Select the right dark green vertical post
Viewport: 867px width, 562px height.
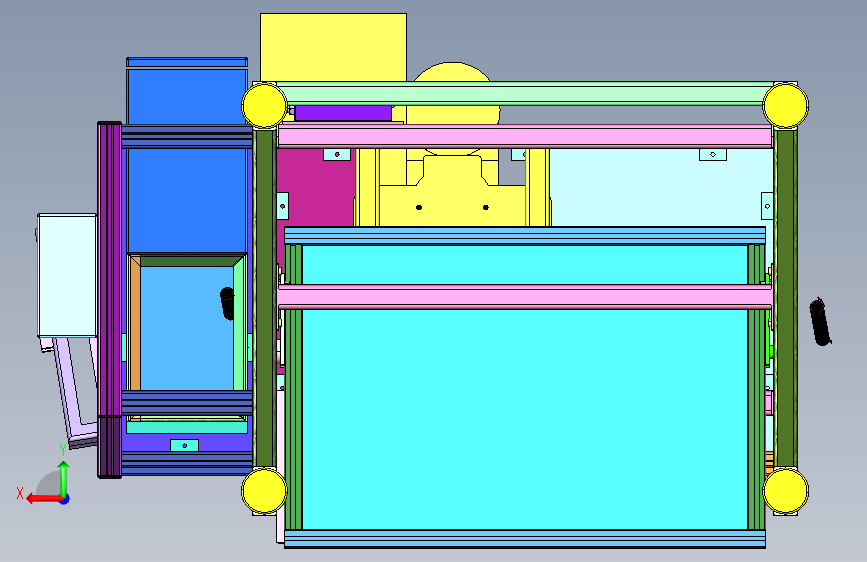click(x=786, y=299)
